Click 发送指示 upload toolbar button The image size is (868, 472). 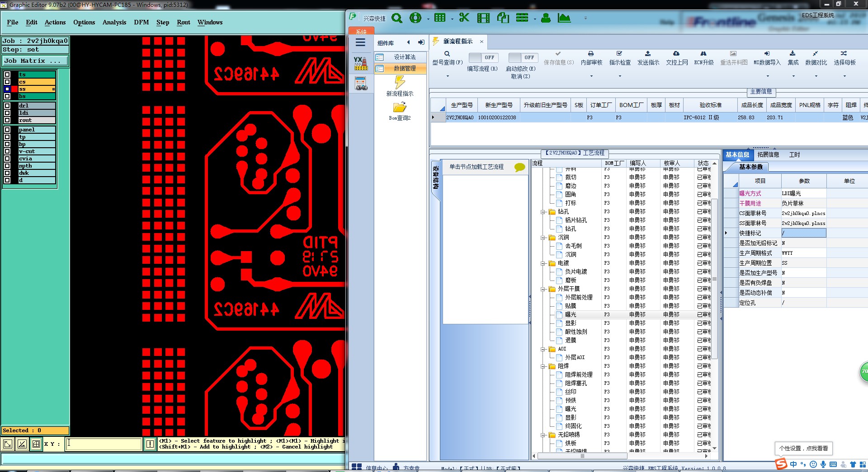point(648,58)
